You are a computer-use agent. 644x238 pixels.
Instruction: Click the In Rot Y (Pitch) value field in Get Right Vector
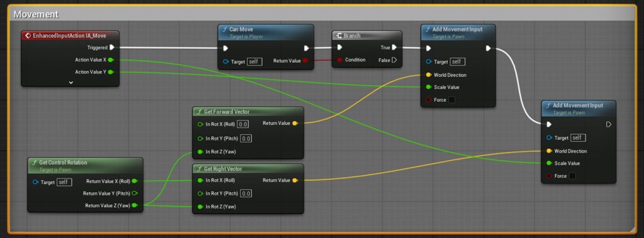tap(246, 193)
